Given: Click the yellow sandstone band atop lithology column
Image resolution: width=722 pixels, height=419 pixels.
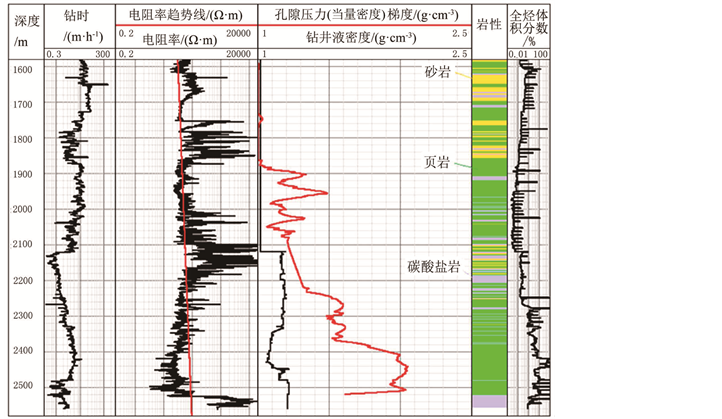Looking at the screenshot, I should (x=488, y=75).
